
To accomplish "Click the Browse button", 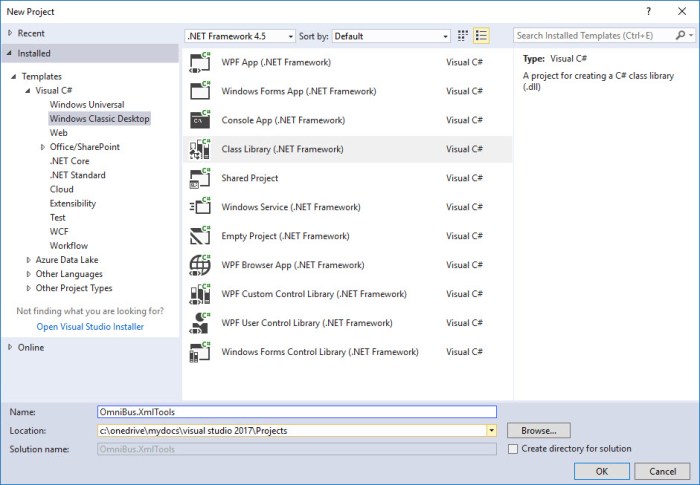I will pos(538,430).
